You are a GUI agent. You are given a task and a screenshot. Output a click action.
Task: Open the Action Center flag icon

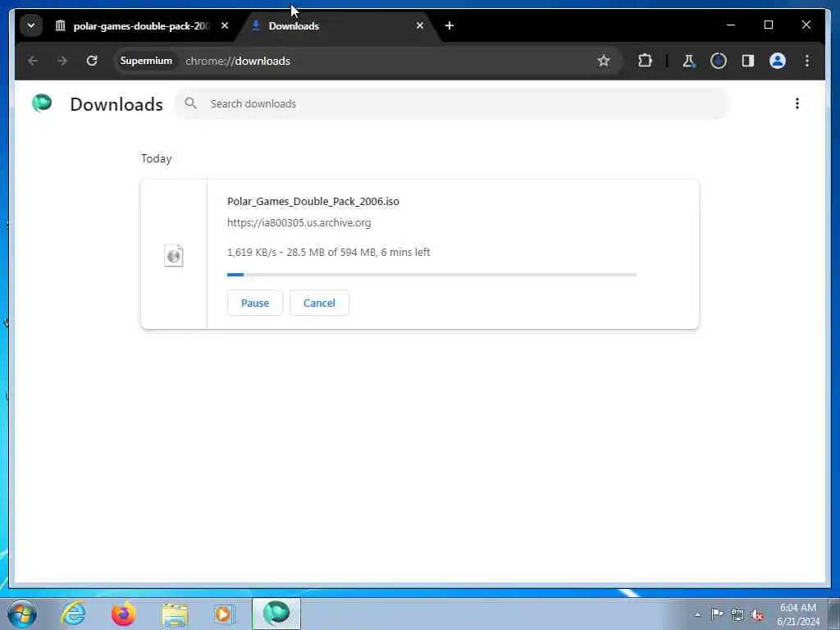pyautogui.click(x=717, y=614)
